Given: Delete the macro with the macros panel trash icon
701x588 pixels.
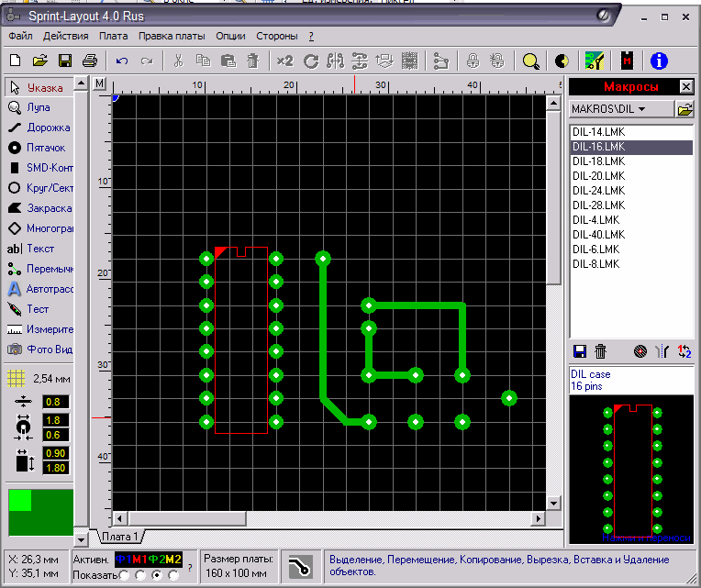Looking at the screenshot, I should (600, 351).
